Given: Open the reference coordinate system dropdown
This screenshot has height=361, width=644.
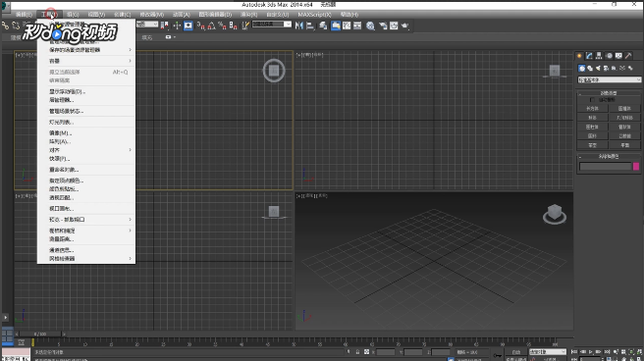Looking at the screenshot, I should [147, 25].
